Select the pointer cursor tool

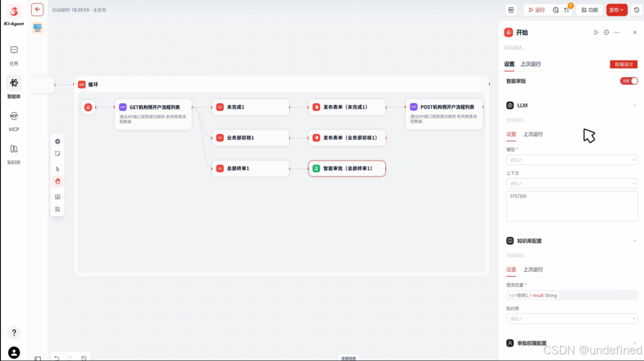57,169
